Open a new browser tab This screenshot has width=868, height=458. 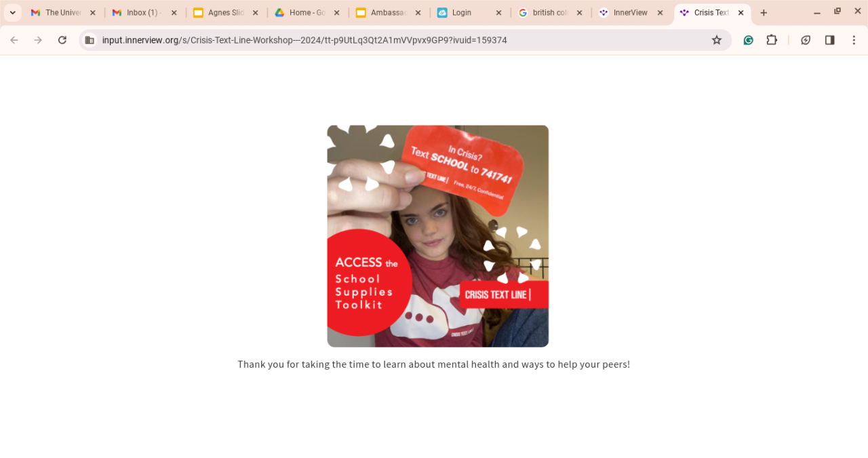(x=764, y=13)
